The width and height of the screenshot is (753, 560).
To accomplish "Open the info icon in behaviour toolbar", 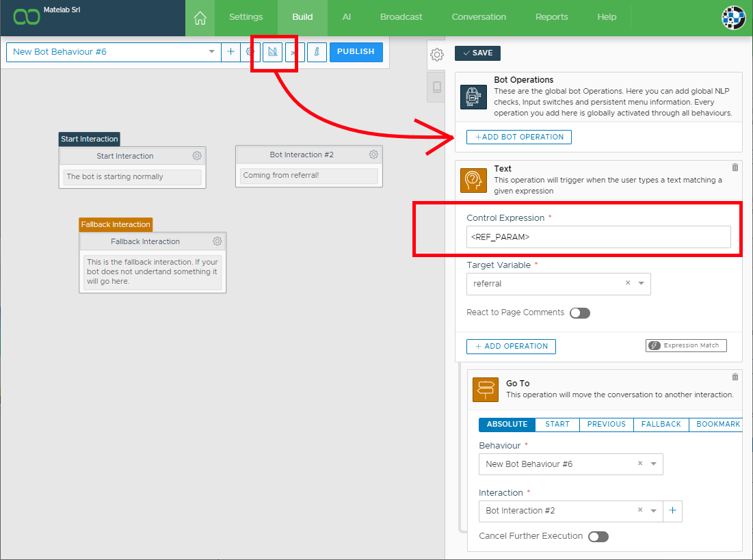I will 317,52.
